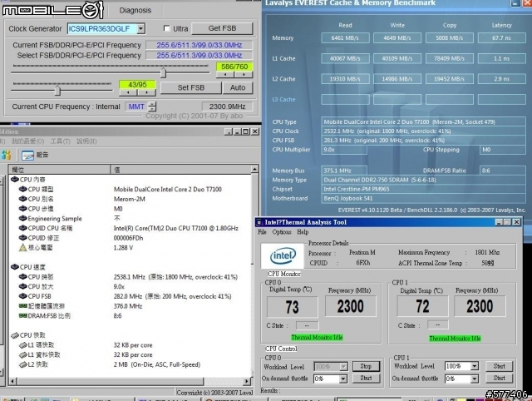Click CPU 1 Workload Level Start button

point(499,366)
